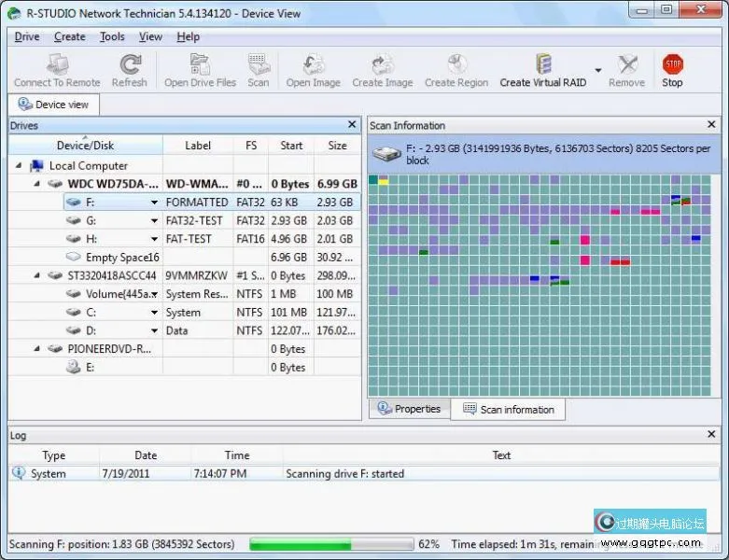Click the Create Virtual RAID icon
729x560 pixels.
click(543, 64)
